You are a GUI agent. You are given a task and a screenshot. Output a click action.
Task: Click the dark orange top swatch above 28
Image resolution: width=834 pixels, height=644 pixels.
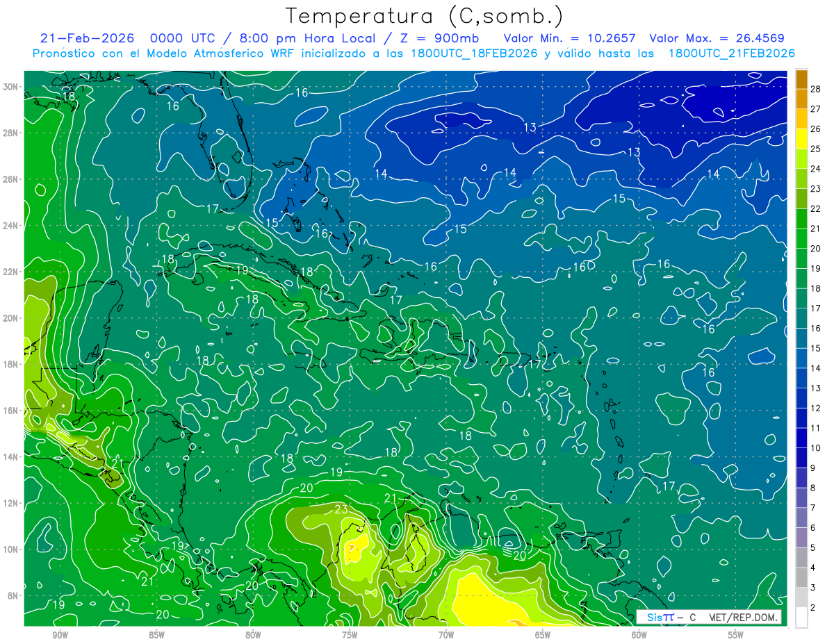(x=801, y=80)
